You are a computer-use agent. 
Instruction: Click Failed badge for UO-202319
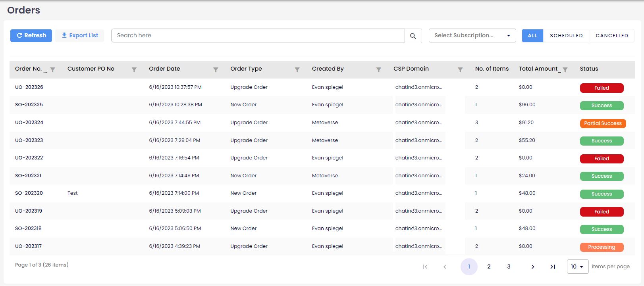click(602, 212)
